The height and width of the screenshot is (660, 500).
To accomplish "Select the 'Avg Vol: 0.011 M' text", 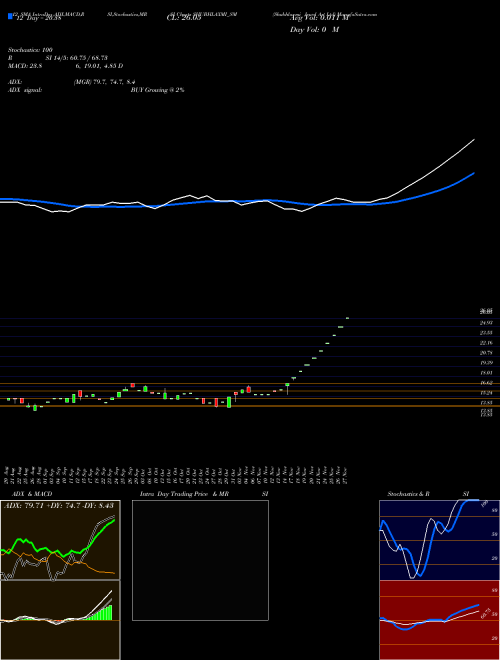I will 319,18.
